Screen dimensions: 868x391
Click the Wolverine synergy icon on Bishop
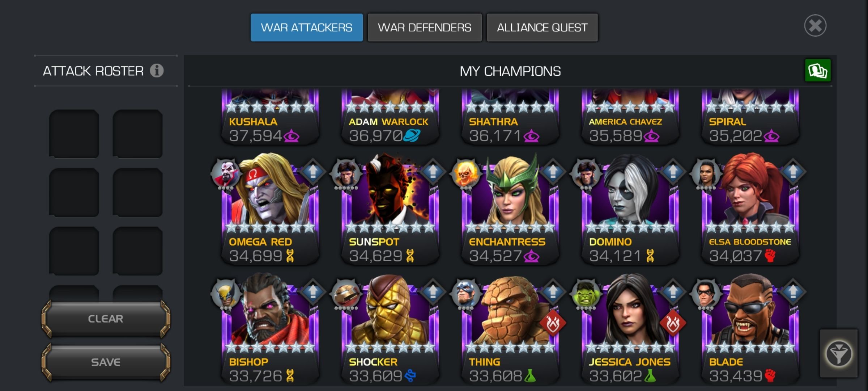pos(226,294)
